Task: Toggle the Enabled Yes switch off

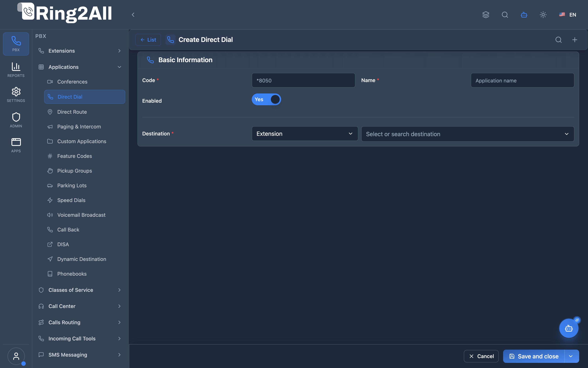Action: pos(266,99)
